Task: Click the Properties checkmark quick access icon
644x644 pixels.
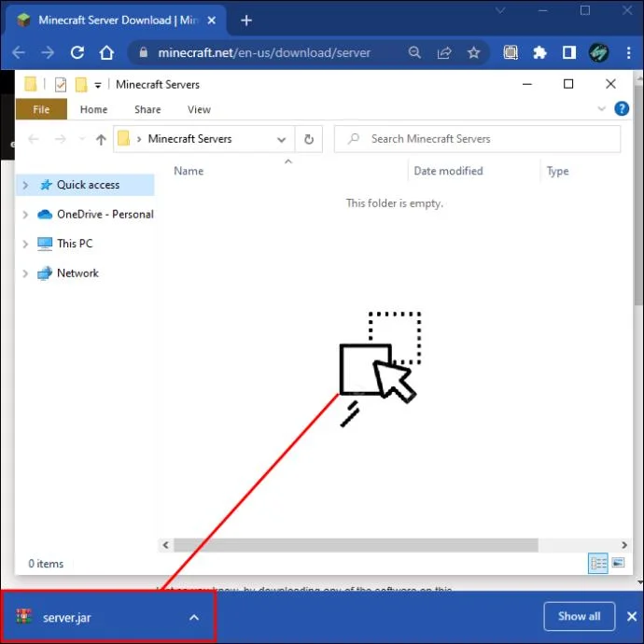Action: coord(61,85)
